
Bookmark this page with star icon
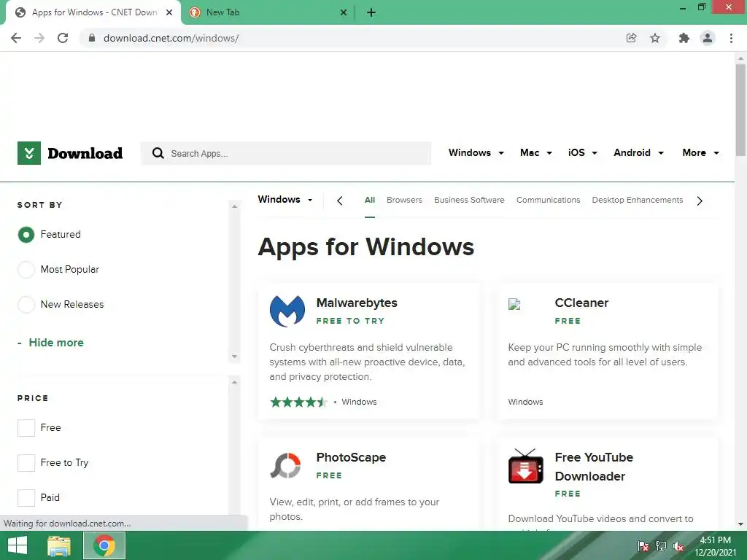pyautogui.click(x=655, y=38)
